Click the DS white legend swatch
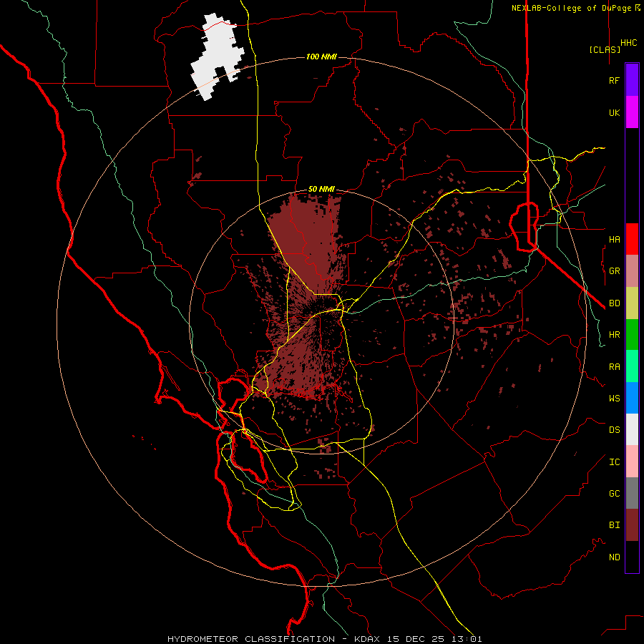This screenshot has width=644, height=644. pyautogui.click(x=632, y=429)
